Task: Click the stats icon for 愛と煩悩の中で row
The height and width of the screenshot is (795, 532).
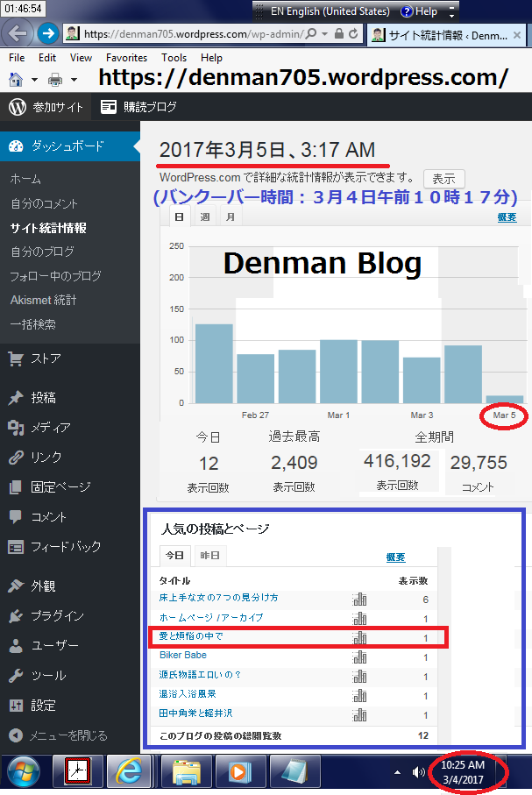Action: [359, 638]
